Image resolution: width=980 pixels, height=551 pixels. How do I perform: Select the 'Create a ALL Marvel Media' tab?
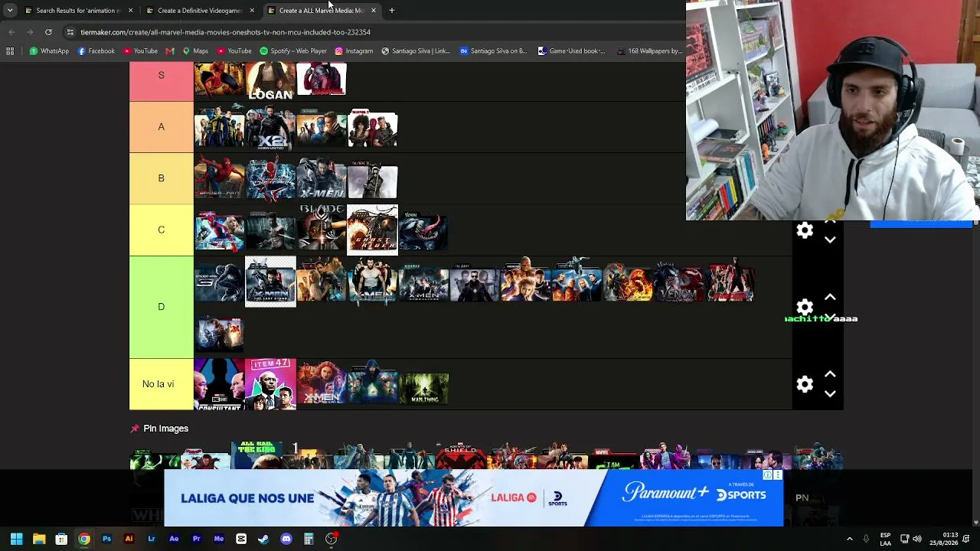(321, 11)
